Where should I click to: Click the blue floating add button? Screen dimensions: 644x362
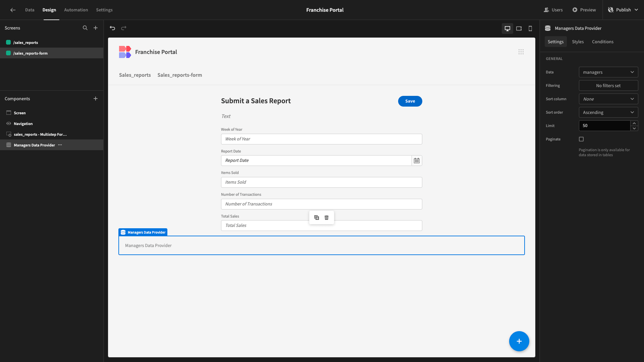[519, 341]
